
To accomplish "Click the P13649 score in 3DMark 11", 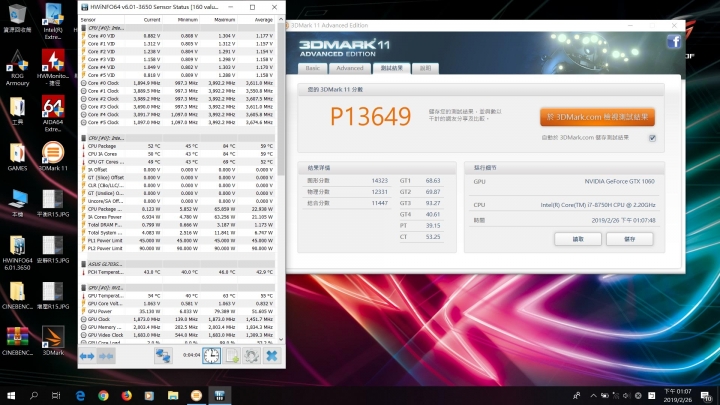I will tap(370, 117).
